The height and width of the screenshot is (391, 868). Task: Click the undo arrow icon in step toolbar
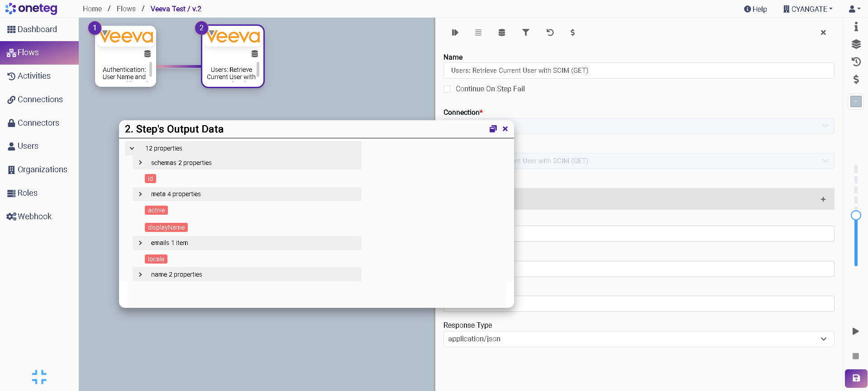550,33
